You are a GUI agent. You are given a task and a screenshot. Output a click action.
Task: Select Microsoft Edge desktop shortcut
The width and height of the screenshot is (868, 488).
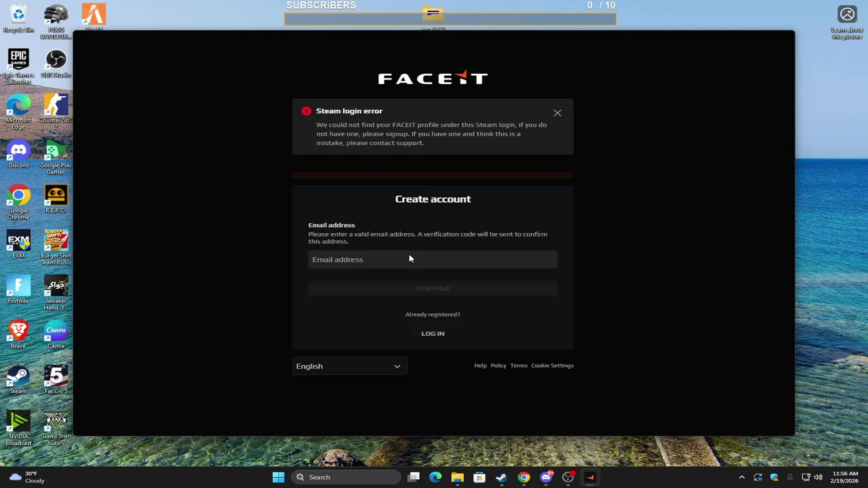tap(18, 112)
